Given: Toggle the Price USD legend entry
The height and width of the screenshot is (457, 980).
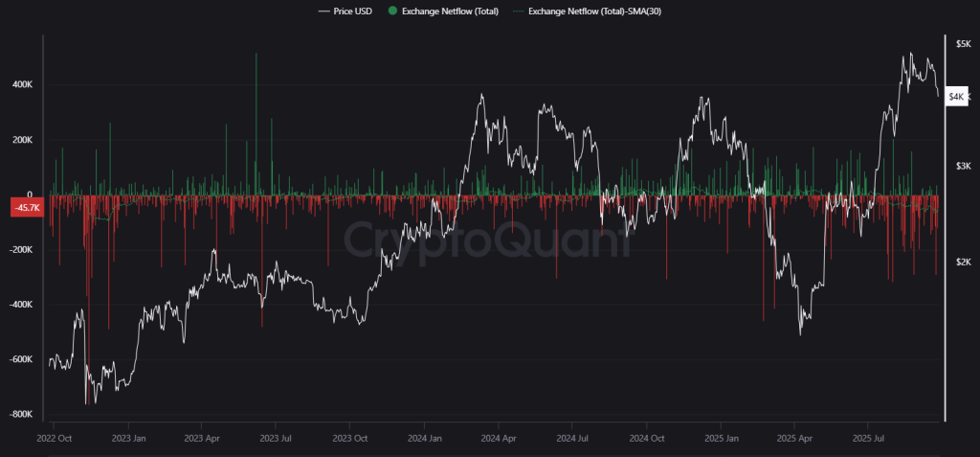Looking at the screenshot, I should (x=350, y=11).
